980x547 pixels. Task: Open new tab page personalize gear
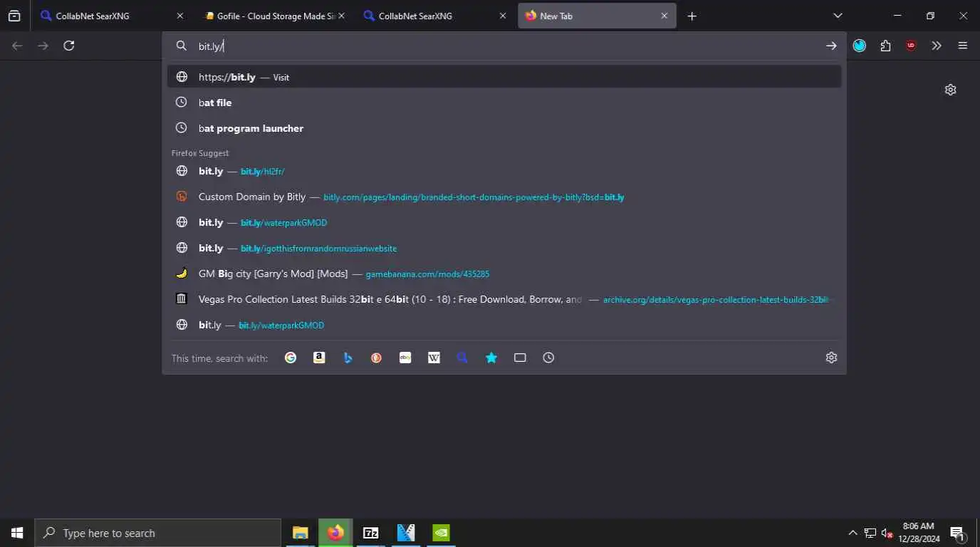point(950,90)
